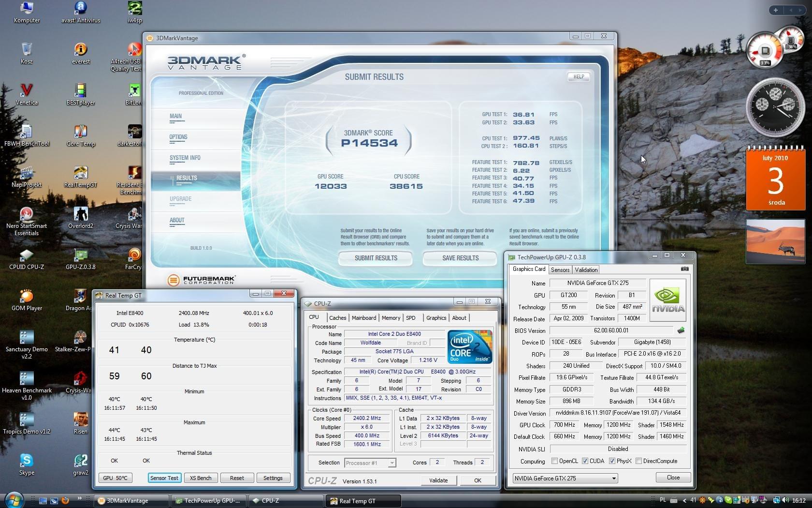Switch to the Sensors tab in GPU-Z
812x508 pixels.
click(x=560, y=270)
